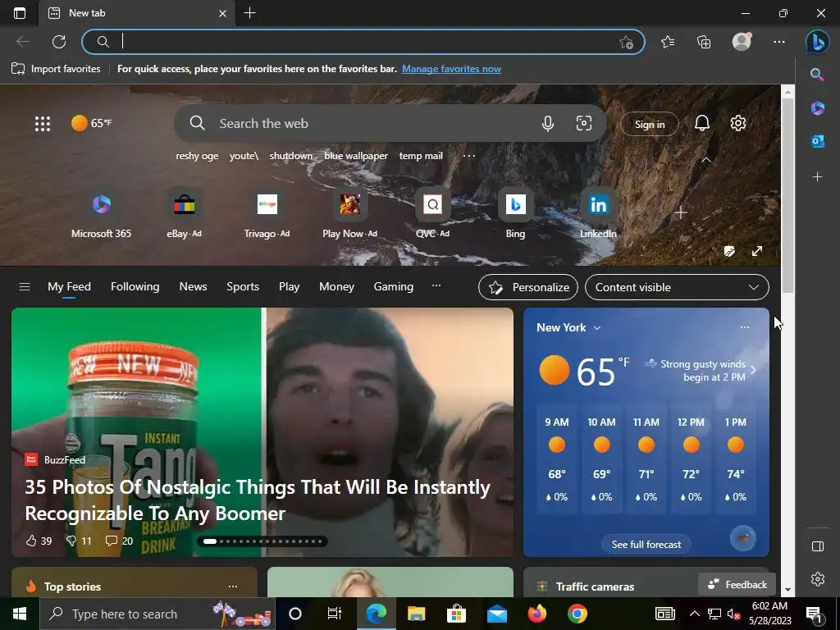Add a new quick link site
This screenshot has width=840, height=630.
click(681, 212)
